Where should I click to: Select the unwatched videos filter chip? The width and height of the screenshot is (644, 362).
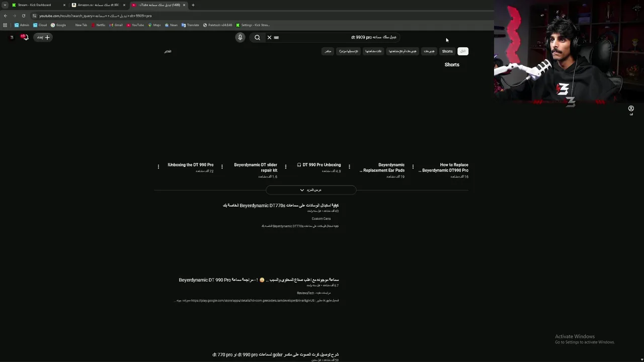[x=402, y=51]
